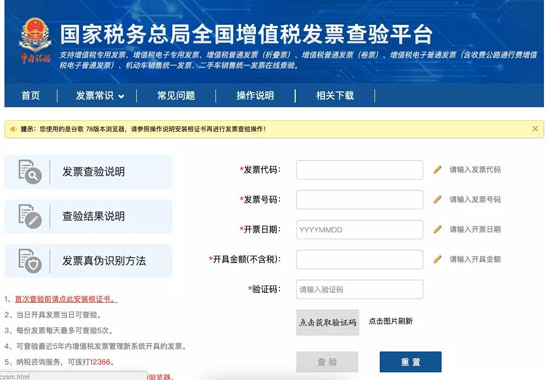Click the 点击图片刷新 text
The height and width of the screenshot is (380, 550).
[x=390, y=321]
